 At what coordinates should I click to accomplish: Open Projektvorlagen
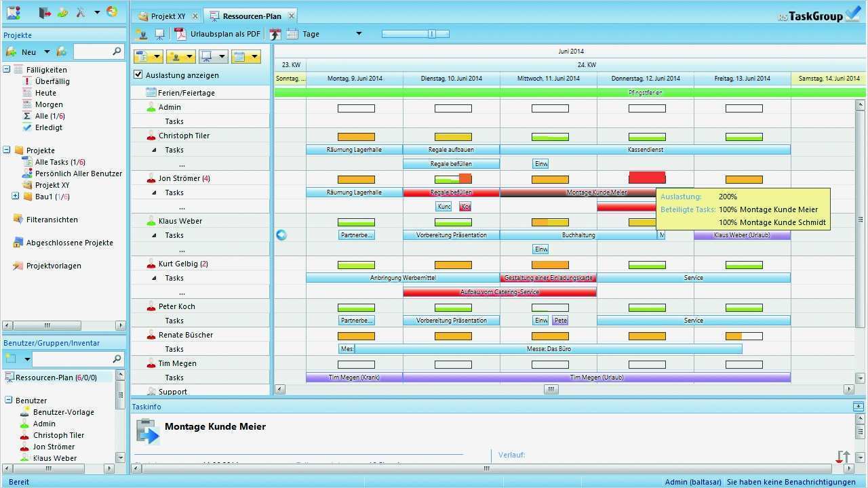pyautogui.click(x=54, y=266)
